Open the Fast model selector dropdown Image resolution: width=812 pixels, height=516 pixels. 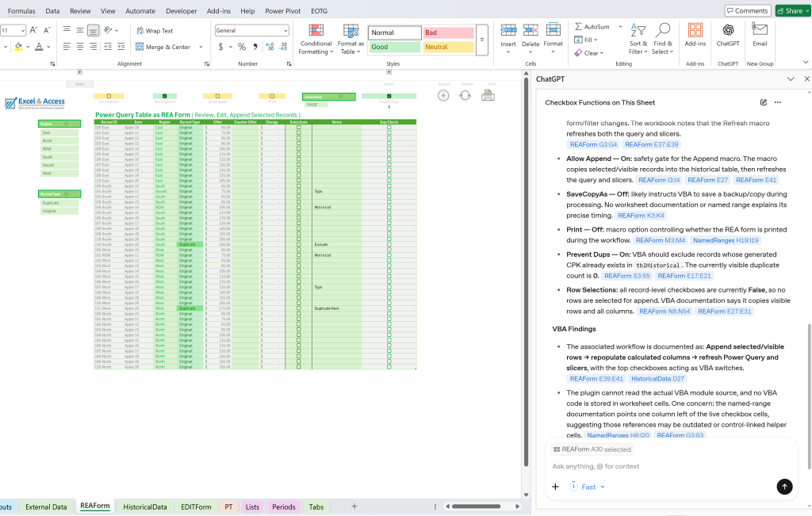tap(588, 487)
